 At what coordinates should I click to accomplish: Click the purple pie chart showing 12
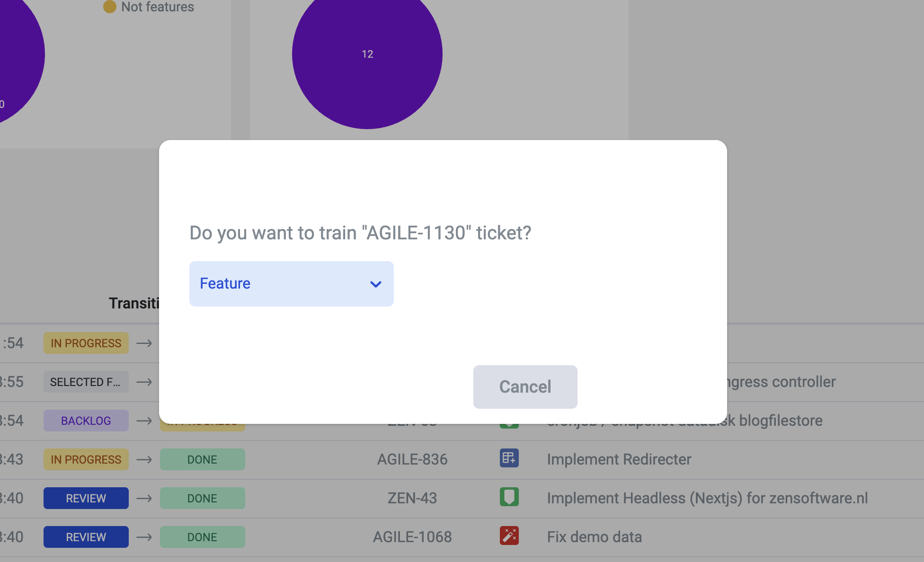pos(367,54)
